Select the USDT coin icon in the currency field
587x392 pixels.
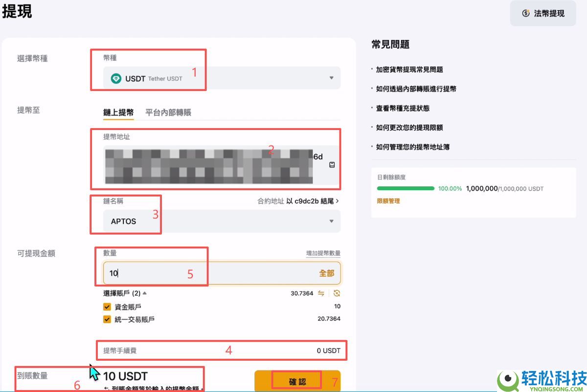point(117,78)
